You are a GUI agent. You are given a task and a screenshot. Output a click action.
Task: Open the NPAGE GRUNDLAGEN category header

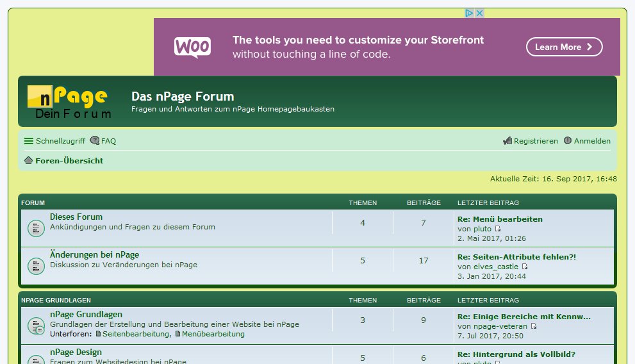click(56, 300)
